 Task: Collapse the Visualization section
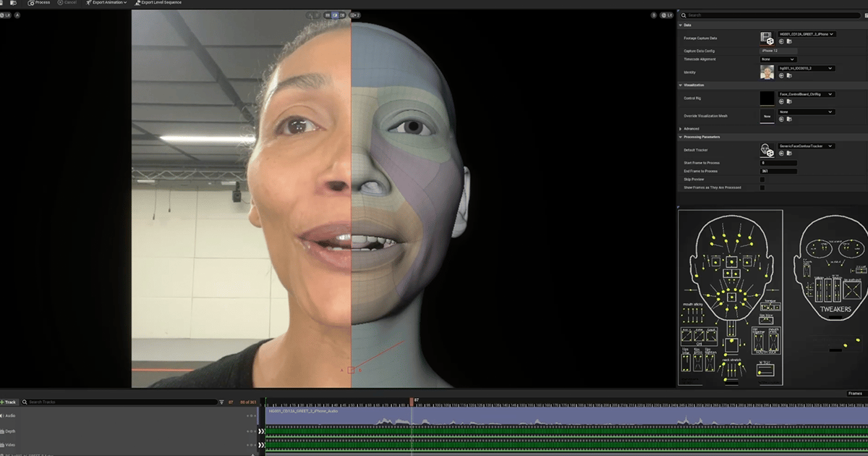pos(681,85)
